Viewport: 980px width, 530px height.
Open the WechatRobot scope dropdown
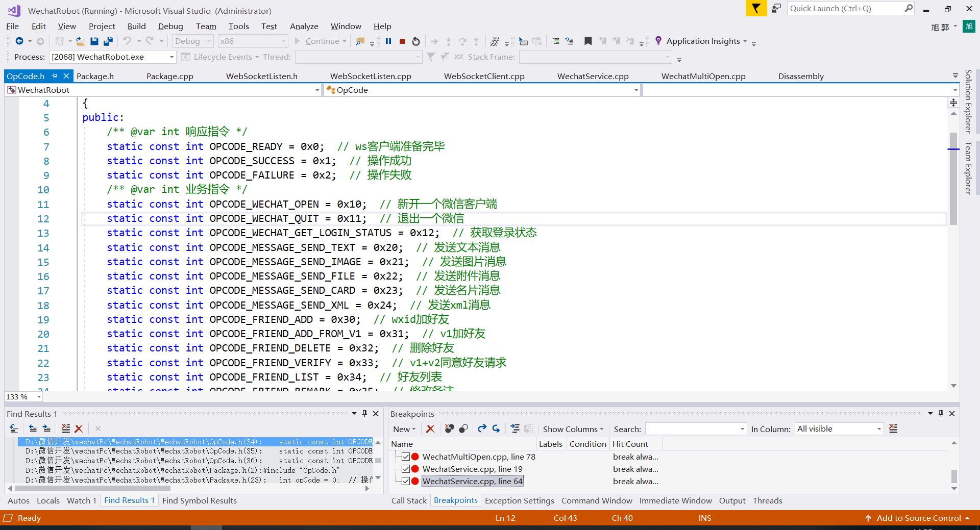click(317, 90)
